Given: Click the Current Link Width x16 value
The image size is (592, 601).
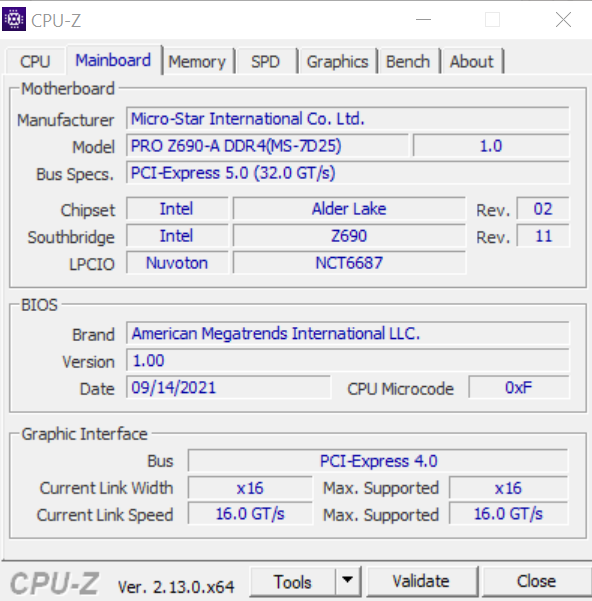Looking at the screenshot, I should 250,488.
